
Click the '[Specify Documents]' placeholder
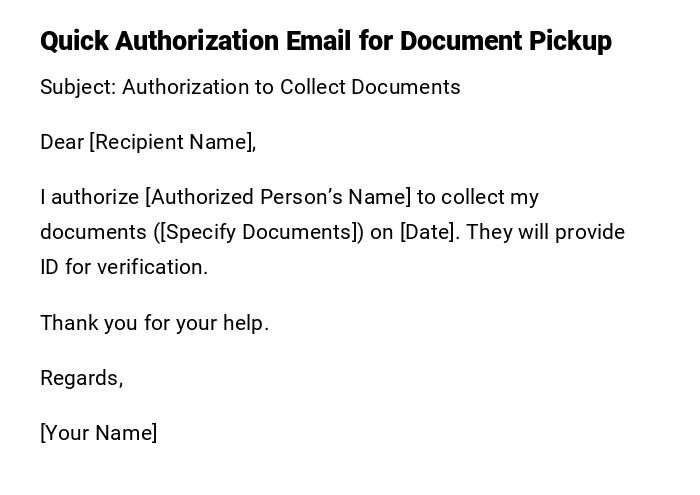click(x=259, y=232)
